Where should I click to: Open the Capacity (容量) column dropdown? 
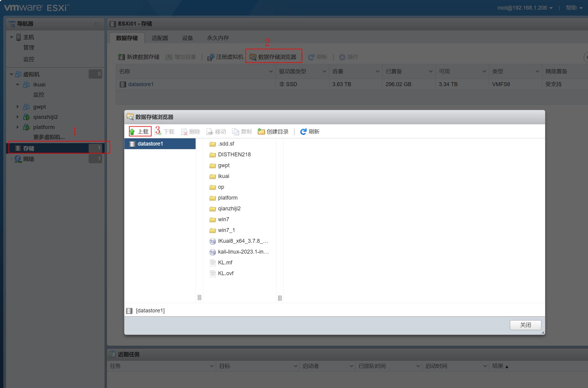click(377, 71)
